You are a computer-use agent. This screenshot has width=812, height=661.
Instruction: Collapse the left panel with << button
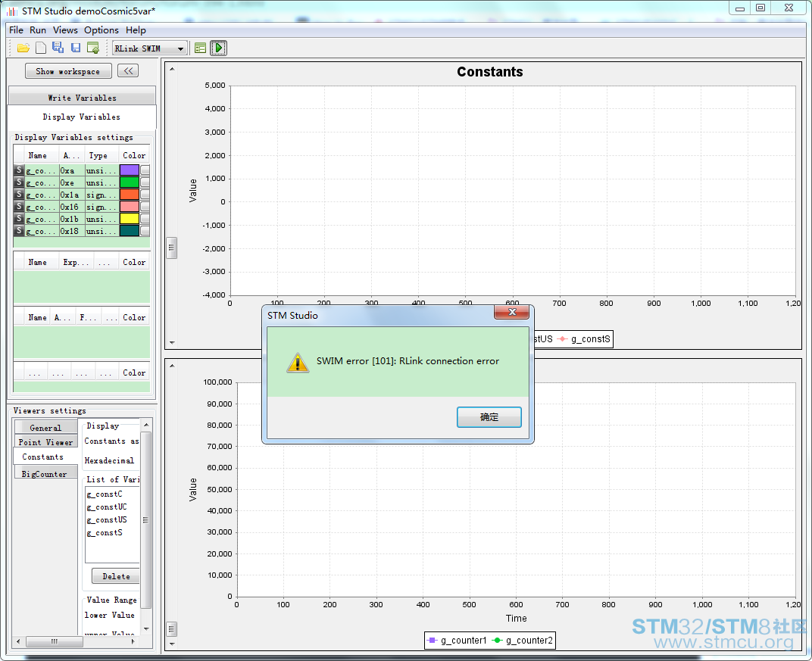tap(128, 71)
